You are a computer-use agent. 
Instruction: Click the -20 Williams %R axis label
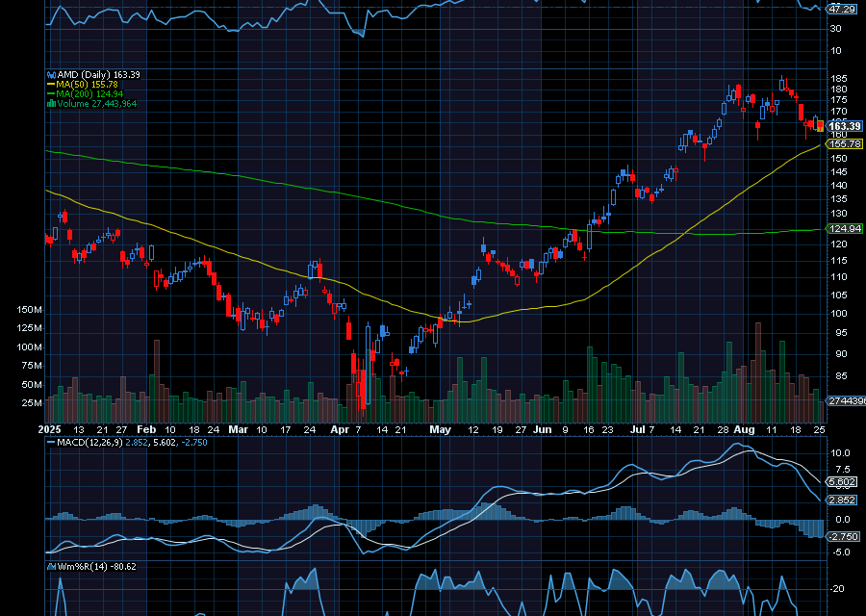coord(838,589)
